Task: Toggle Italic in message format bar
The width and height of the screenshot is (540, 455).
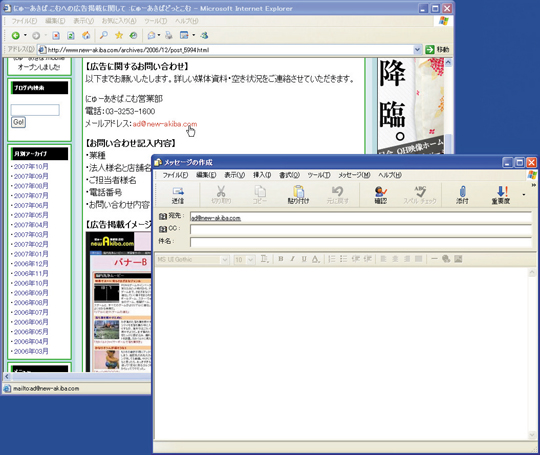Action: 292,259
